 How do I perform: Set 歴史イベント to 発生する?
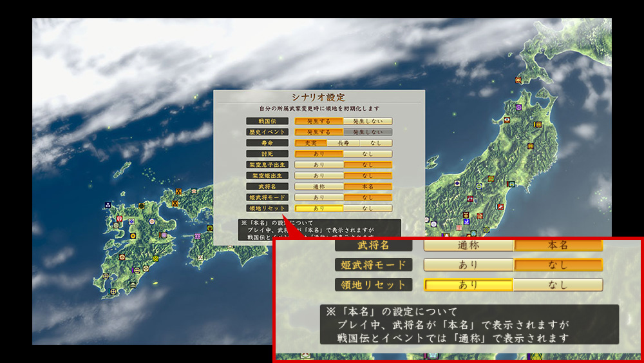click(x=319, y=132)
